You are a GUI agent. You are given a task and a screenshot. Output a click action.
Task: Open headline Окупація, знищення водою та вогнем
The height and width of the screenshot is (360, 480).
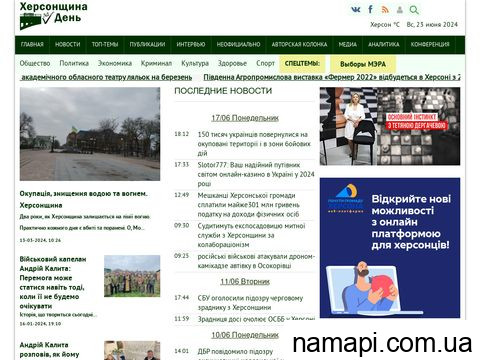(83, 199)
